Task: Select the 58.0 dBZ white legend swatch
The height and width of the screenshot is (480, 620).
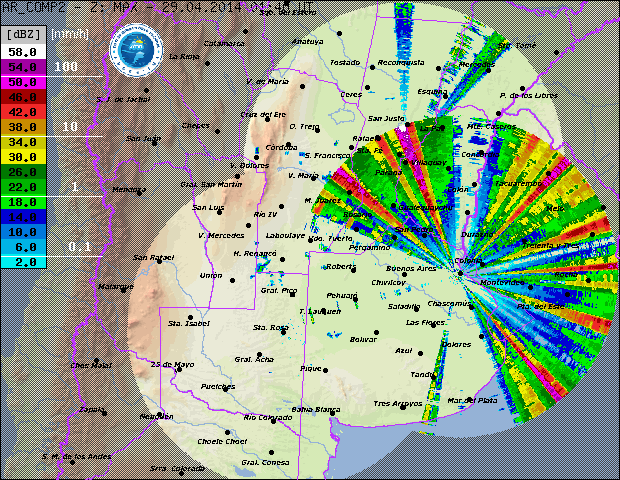Action: coord(23,52)
